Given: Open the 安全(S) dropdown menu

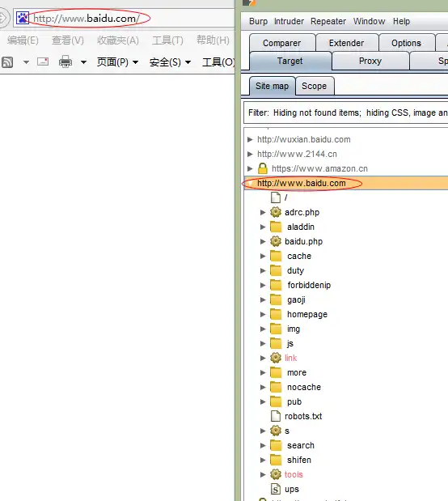Looking at the screenshot, I should tap(170, 62).
